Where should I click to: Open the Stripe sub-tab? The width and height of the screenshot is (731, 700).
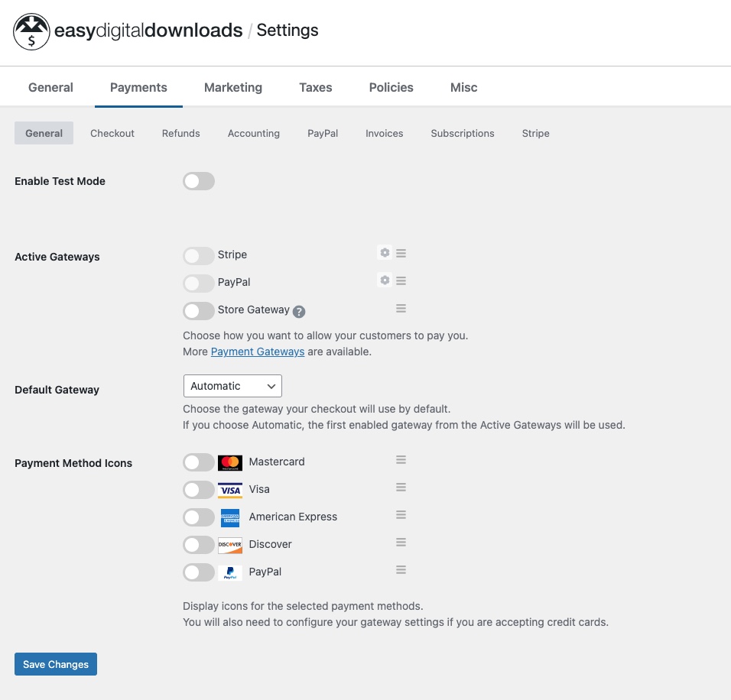point(536,133)
